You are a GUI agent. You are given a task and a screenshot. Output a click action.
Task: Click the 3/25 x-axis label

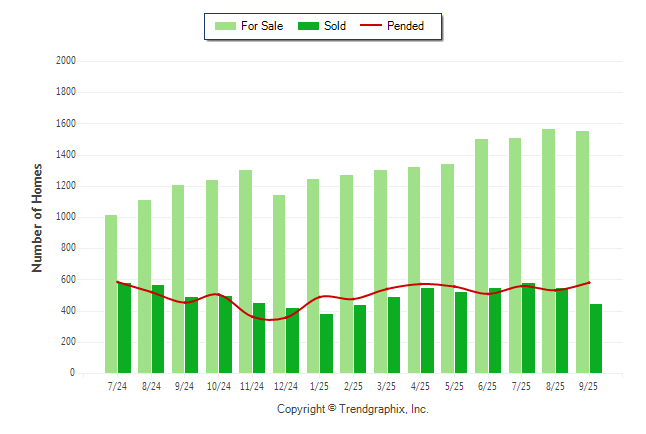point(387,386)
